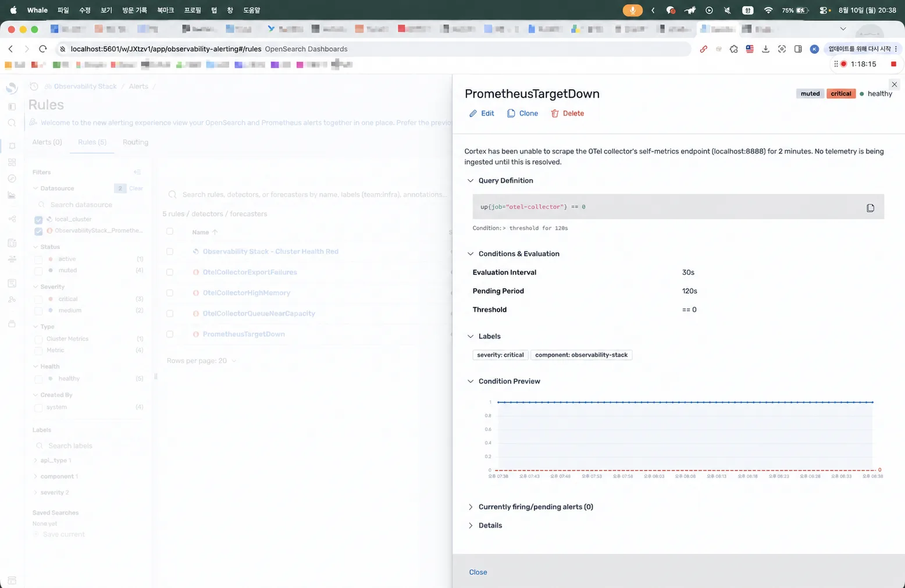The width and height of the screenshot is (905, 588).
Task: Select the Rules (5) tab
Action: pyautogui.click(x=92, y=142)
